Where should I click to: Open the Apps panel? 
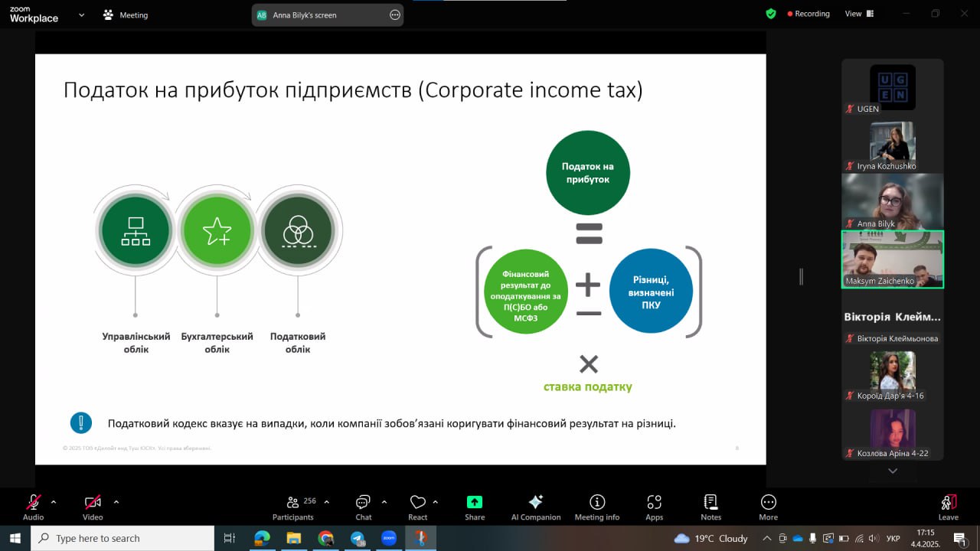(x=654, y=503)
